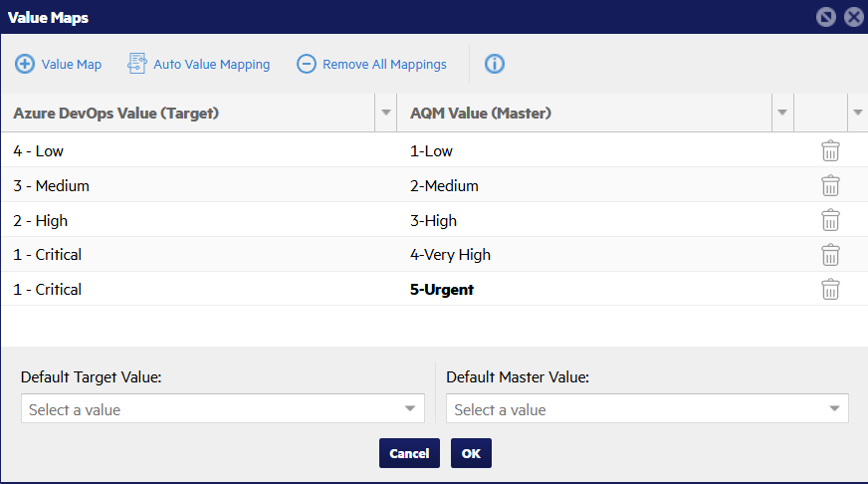The width and height of the screenshot is (868, 484).
Task: Sort by Azure DevOps Value (Target) header
Action: [x=116, y=114]
